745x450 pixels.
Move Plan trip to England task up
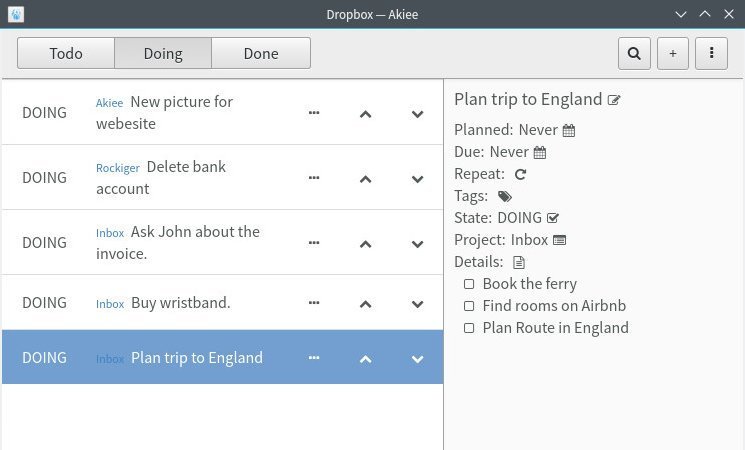(365, 359)
